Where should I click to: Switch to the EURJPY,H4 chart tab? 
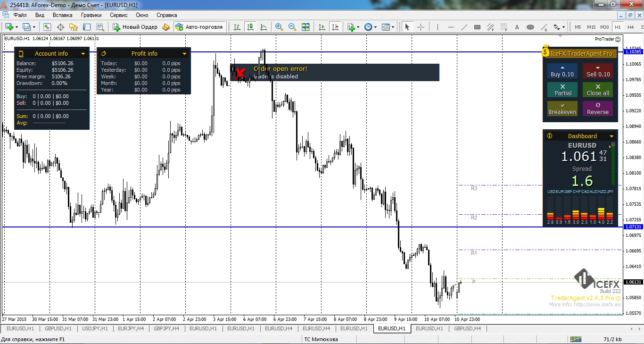(131, 328)
